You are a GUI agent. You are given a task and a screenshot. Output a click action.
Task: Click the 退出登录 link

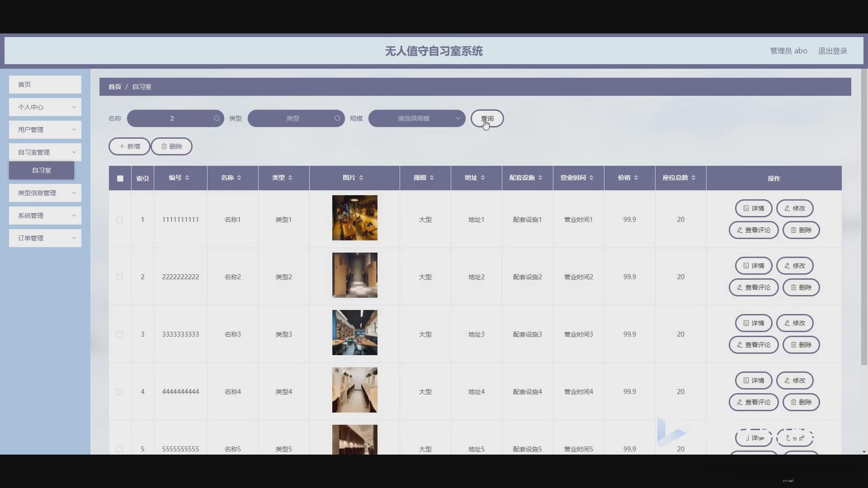[832, 51]
